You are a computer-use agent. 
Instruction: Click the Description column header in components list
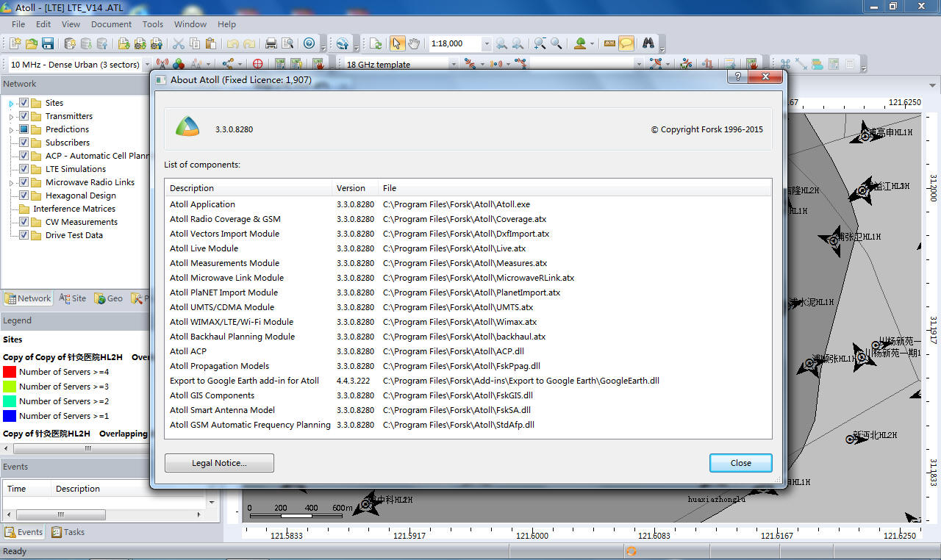[248, 188]
